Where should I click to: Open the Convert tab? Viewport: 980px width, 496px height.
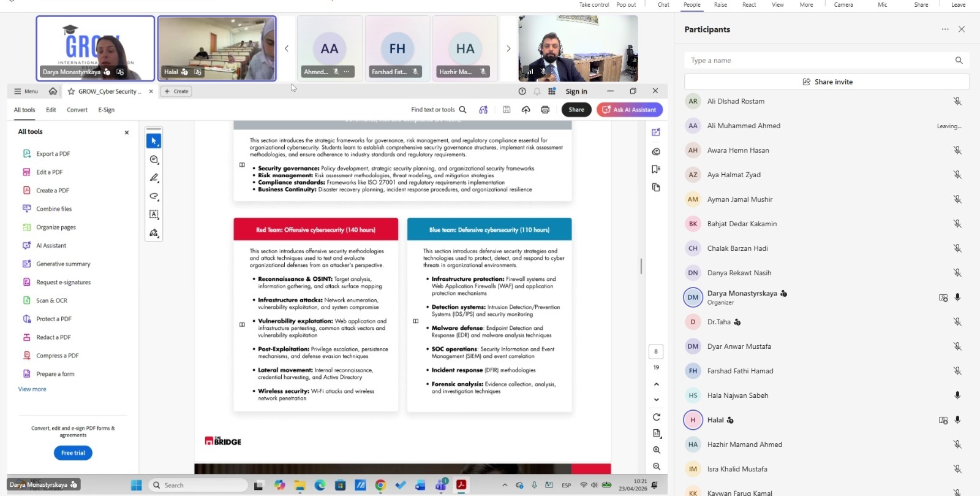[77, 110]
